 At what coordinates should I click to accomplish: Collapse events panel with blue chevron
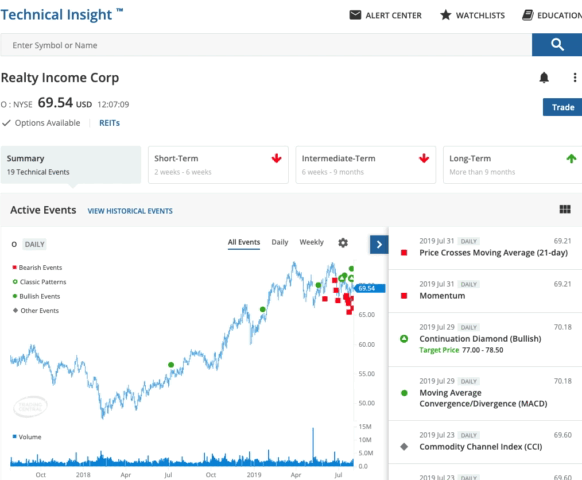pyautogui.click(x=379, y=244)
